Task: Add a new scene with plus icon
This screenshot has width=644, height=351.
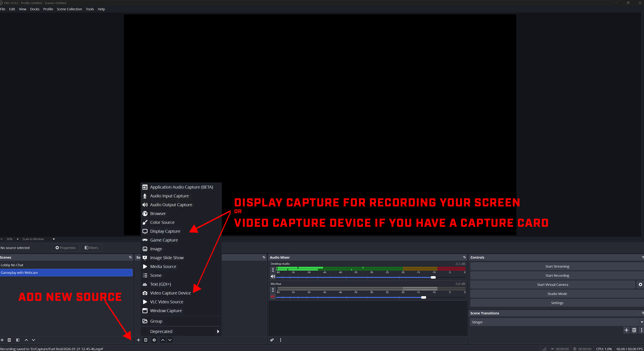Action: (2, 340)
